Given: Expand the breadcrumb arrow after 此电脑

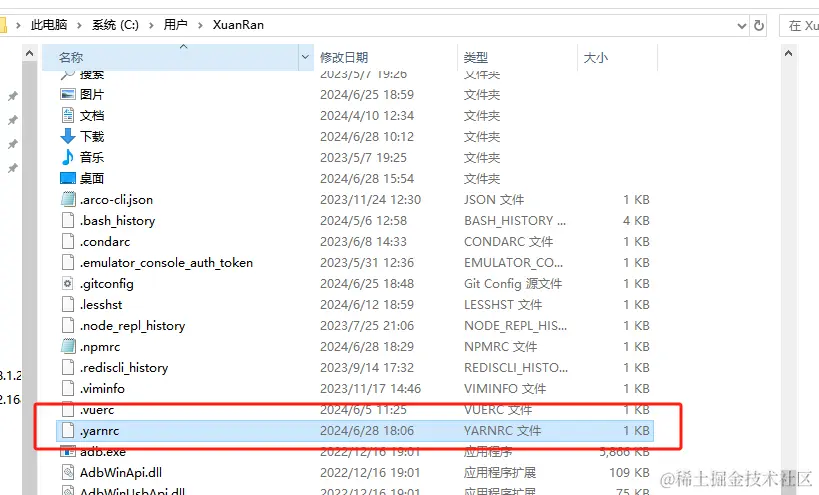Looking at the screenshot, I should coord(79,25).
